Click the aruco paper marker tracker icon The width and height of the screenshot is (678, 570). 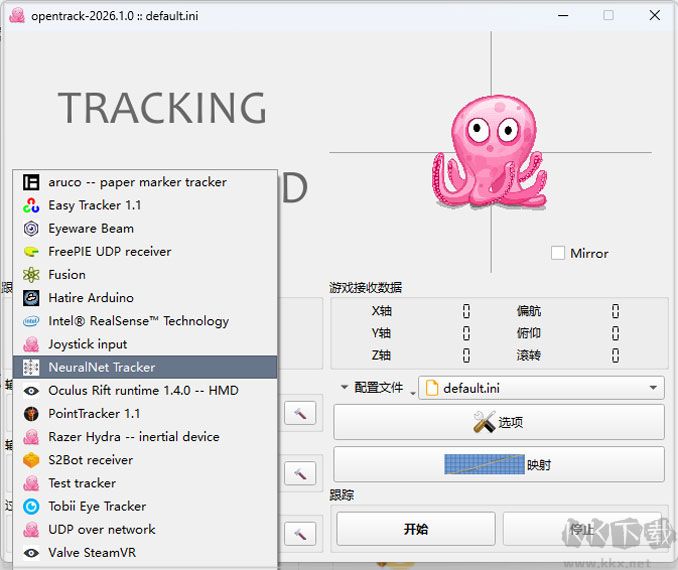pos(31,182)
